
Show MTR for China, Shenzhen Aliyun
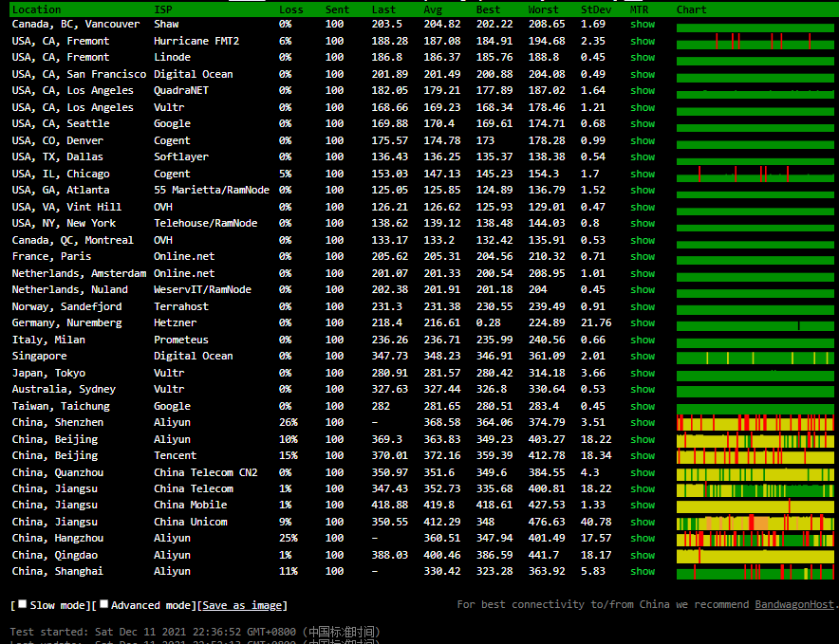pos(643,422)
